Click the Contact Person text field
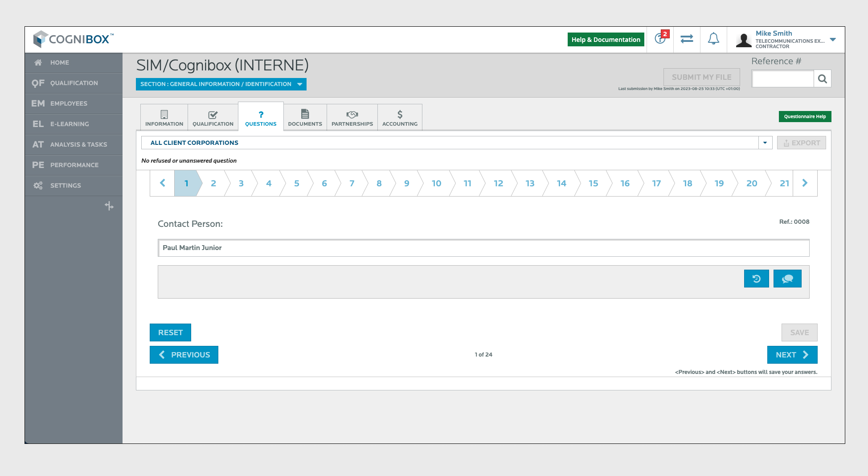The height and width of the screenshot is (476, 868). (483, 248)
